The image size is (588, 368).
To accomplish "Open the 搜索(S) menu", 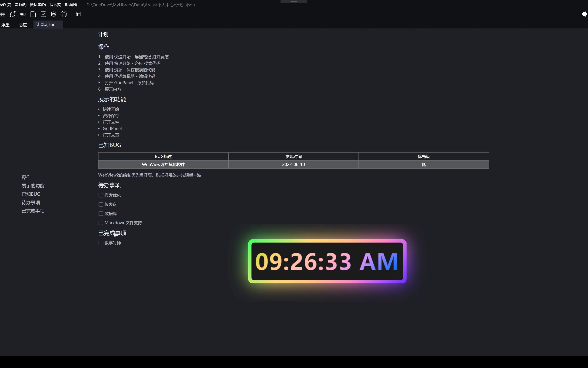I will [55, 5].
